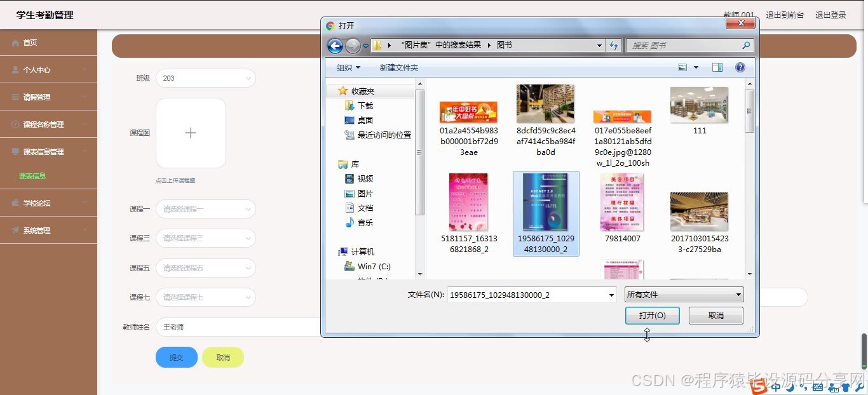The width and height of the screenshot is (868, 395).
Task: Select thumbnail 19586175_102948130000_2
Action: [546, 213]
